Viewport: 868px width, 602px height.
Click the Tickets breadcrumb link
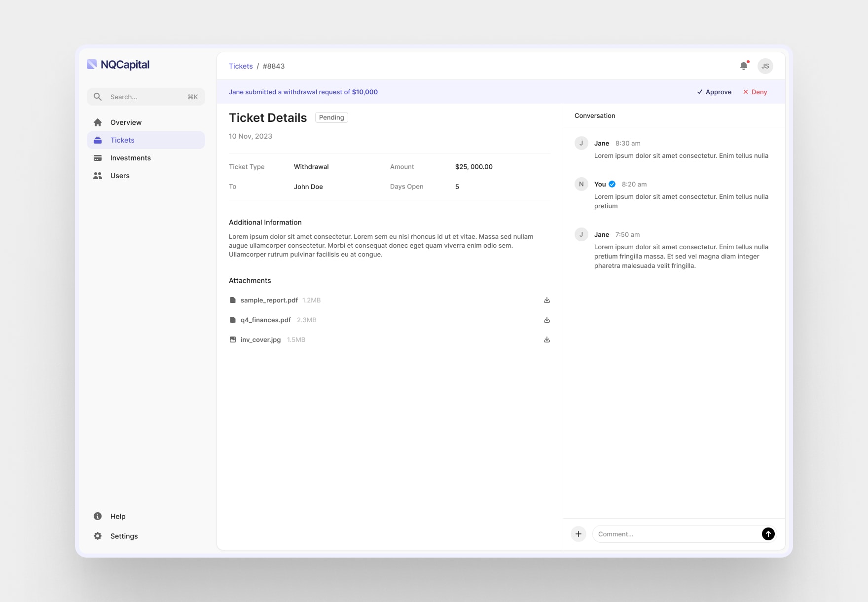(x=241, y=66)
